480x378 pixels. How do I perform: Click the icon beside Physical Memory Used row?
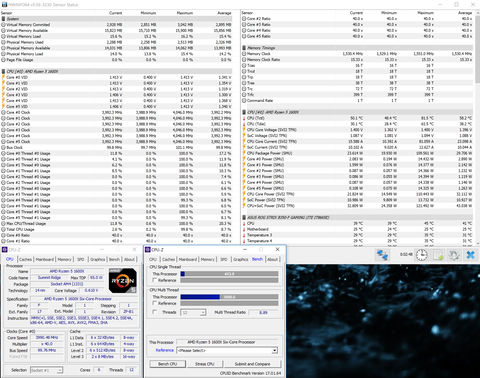(3, 42)
